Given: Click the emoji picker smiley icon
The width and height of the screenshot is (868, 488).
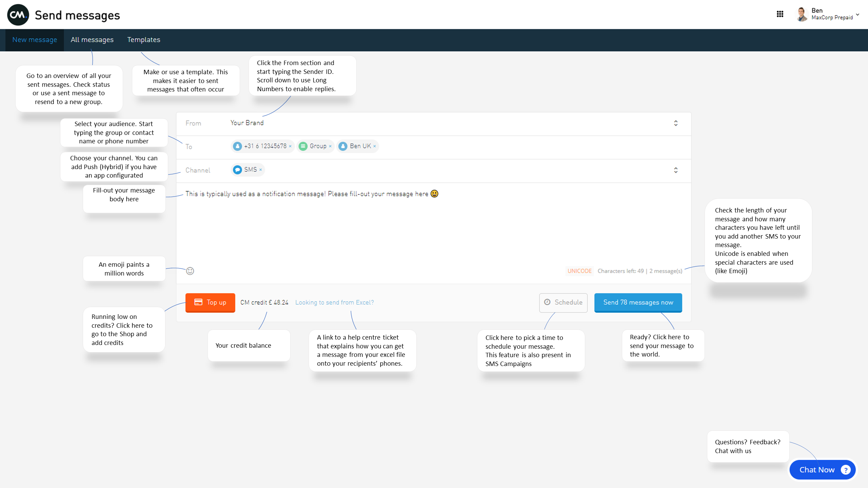Looking at the screenshot, I should (x=190, y=271).
